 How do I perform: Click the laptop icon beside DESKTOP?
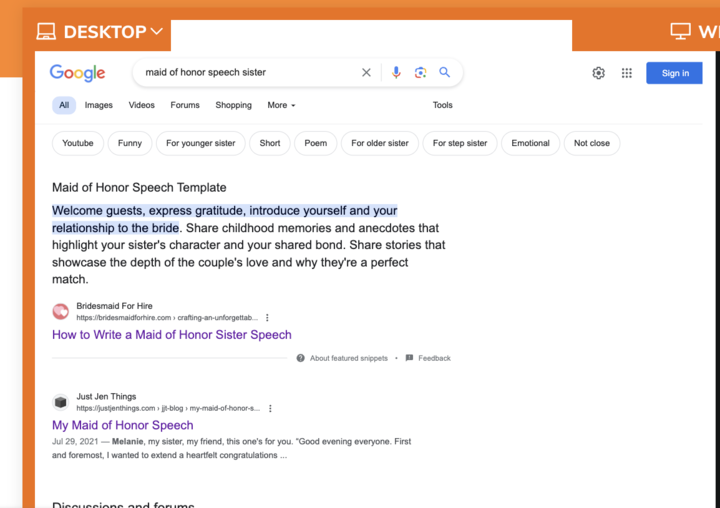(46, 32)
